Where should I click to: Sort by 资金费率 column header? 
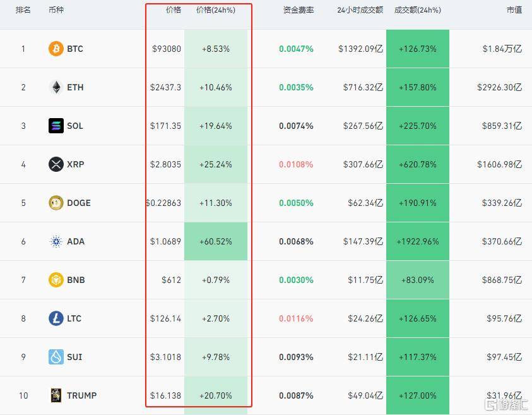click(299, 10)
